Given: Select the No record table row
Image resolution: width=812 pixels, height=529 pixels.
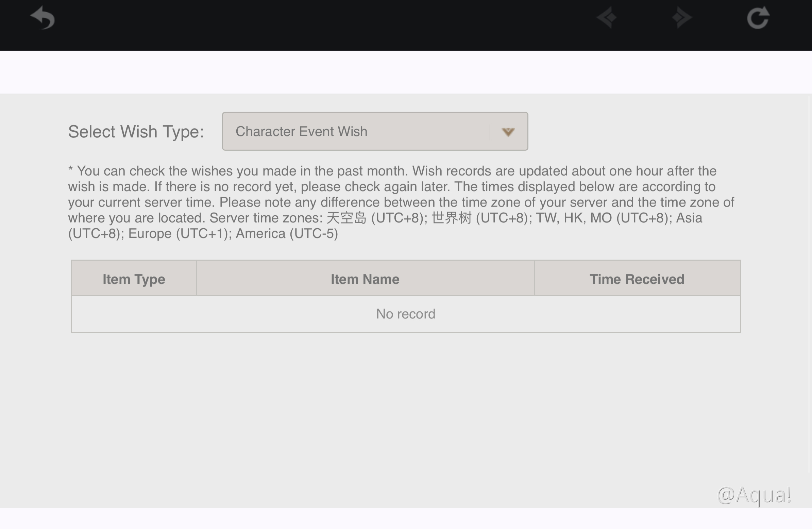Looking at the screenshot, I should pos(405,314).
